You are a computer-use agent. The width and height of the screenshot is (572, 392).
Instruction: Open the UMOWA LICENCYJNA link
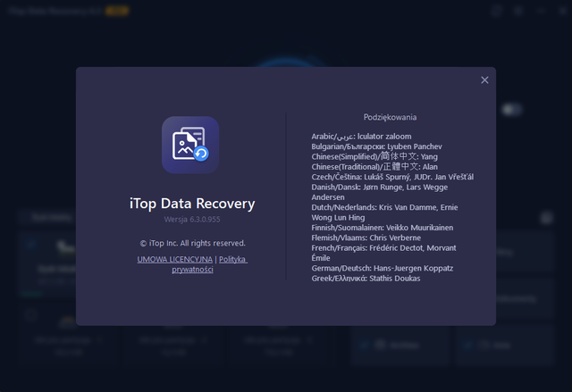point(175,259)
